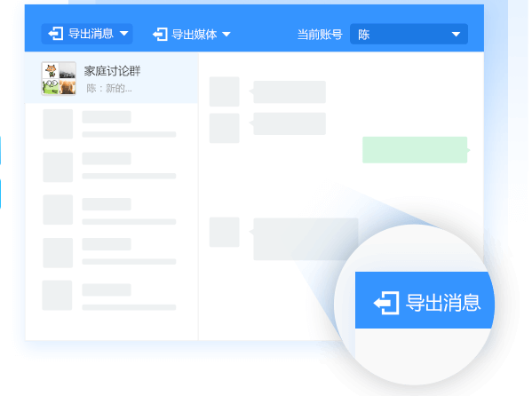Select the green outgoing message bubble

click(x=416, y=150)
